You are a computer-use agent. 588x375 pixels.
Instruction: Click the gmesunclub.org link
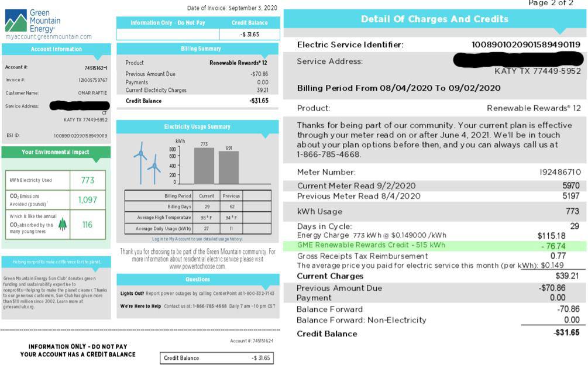19,305
